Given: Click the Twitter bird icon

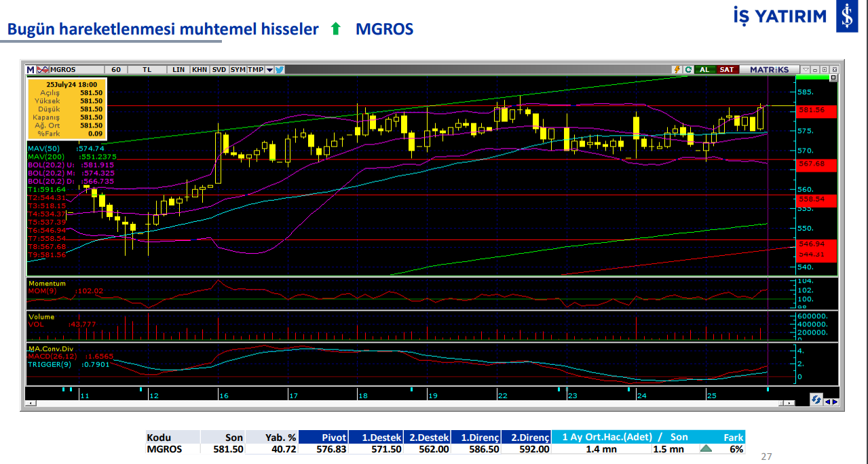Looking at the screenshot, I should point(279,69).
